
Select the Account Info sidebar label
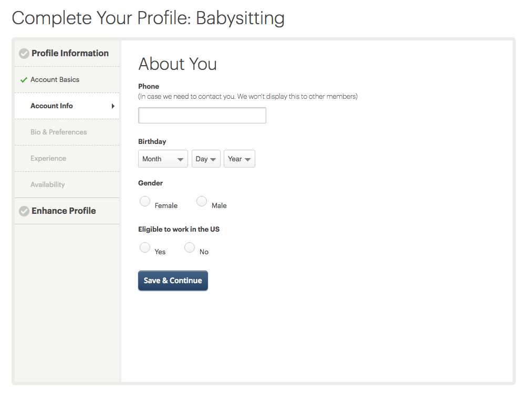[51, 106]
